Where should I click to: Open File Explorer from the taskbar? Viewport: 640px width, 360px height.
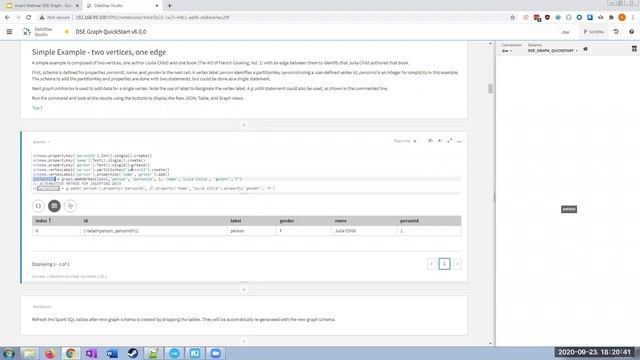29,353
